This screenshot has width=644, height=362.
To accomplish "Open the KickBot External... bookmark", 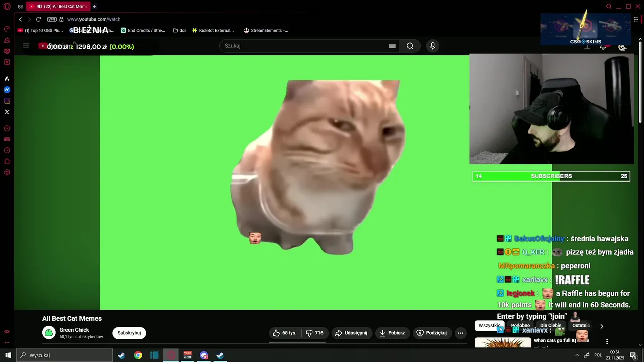I will pos(213,30).
